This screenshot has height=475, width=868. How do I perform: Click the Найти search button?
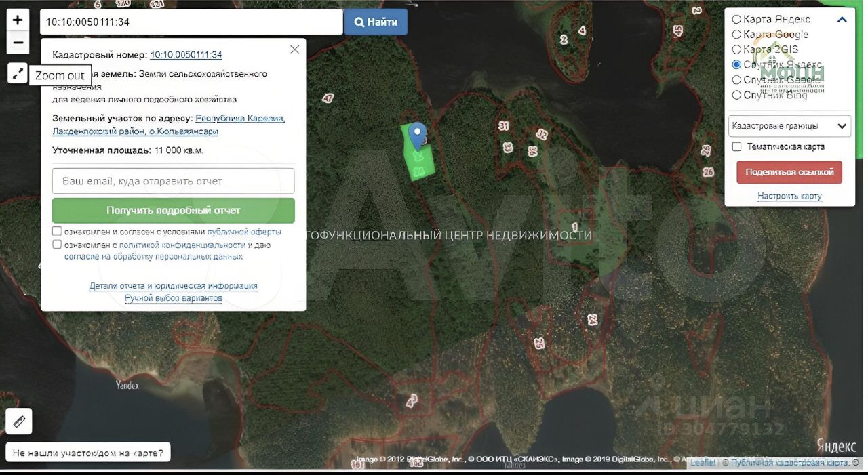click(x=376, y=22)
